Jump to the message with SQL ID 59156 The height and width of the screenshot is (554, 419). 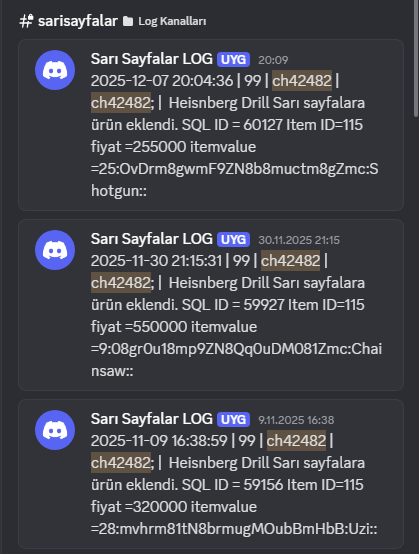pos(211,474)
